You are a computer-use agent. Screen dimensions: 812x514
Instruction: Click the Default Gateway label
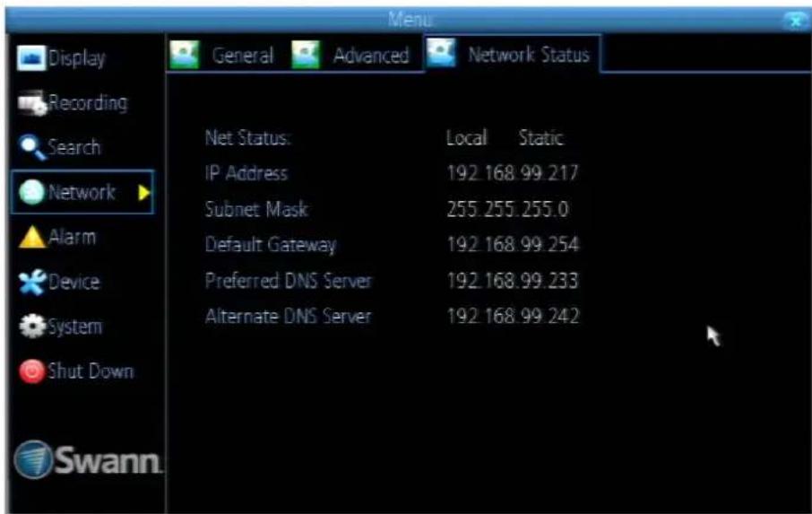tap(271, 245)
